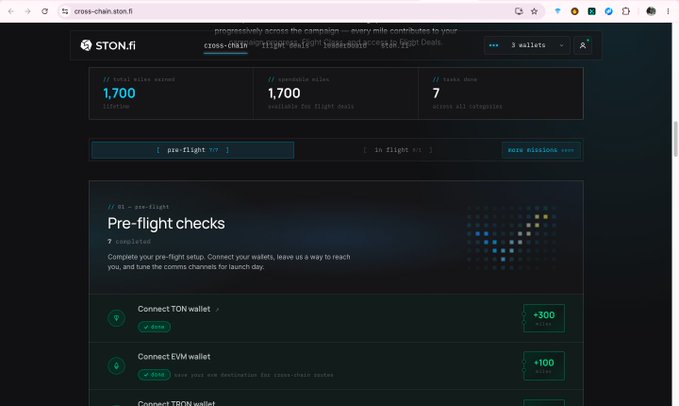Image resolution: width=679 pixels, height=406 pixels.
Task: Click the +100 miles reward badge
Action: coord(544,366)
